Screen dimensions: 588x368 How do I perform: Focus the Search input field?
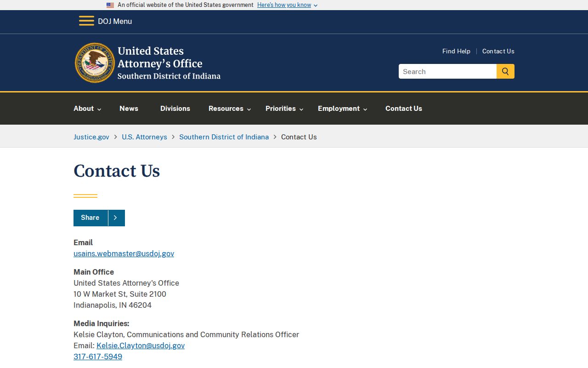tap(447, 71)
